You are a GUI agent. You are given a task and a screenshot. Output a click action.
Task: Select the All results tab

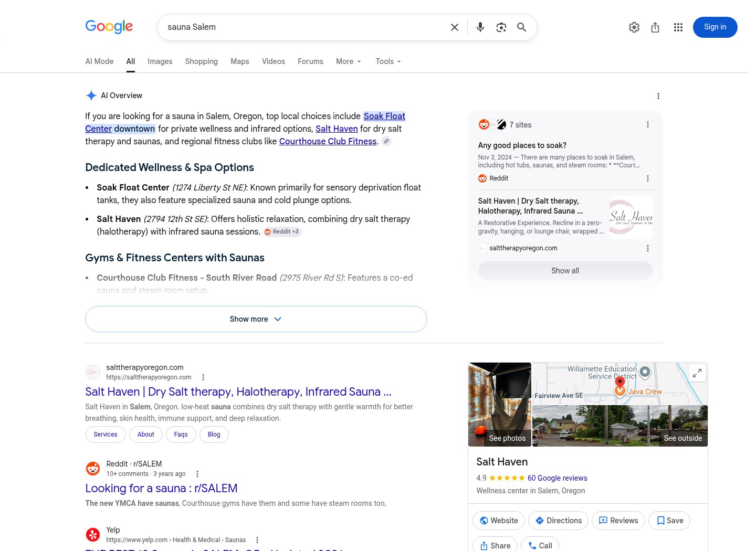click(131, 61)
